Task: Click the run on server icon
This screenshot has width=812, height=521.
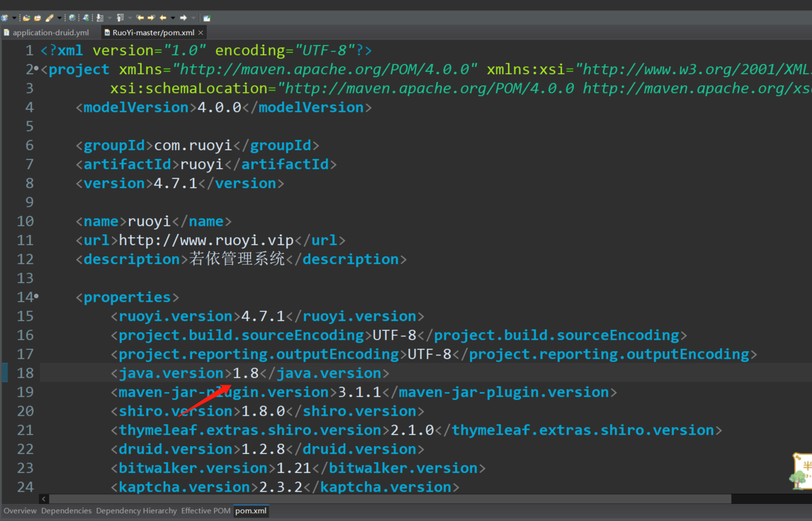Action: [86, 18]
